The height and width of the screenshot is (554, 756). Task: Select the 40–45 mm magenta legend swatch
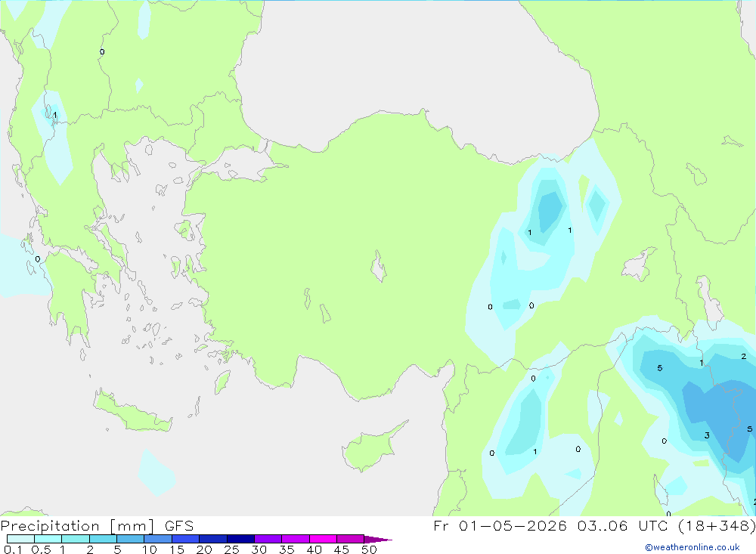323,539
